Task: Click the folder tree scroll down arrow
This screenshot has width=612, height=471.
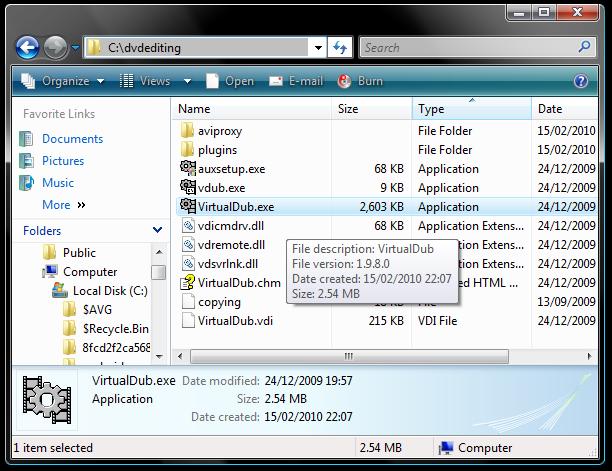Action: (159, 356)
